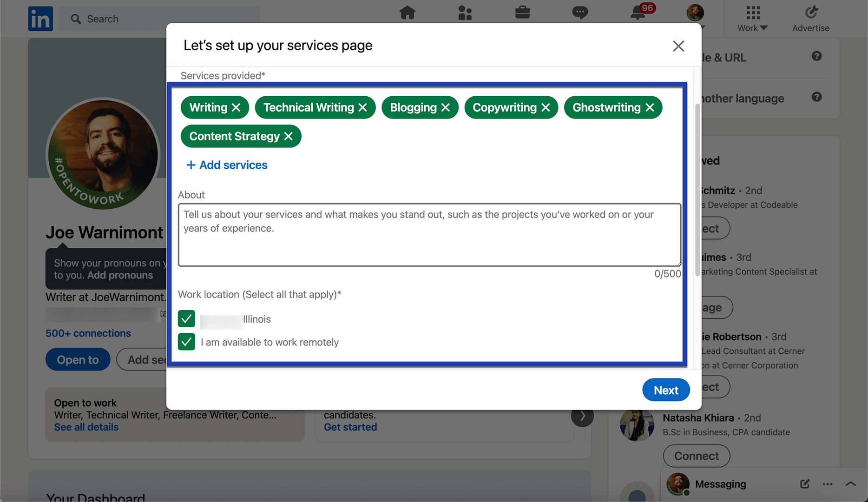Open the Messaging overflow menu (three dots)
Viewport: 868px width, 502px height.
click(x=828, y=484)
